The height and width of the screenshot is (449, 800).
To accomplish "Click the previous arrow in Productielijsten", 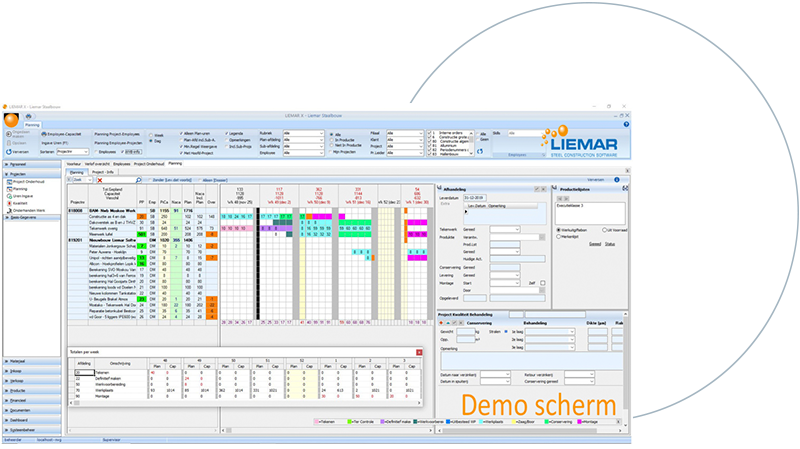I will click(559, 198).
